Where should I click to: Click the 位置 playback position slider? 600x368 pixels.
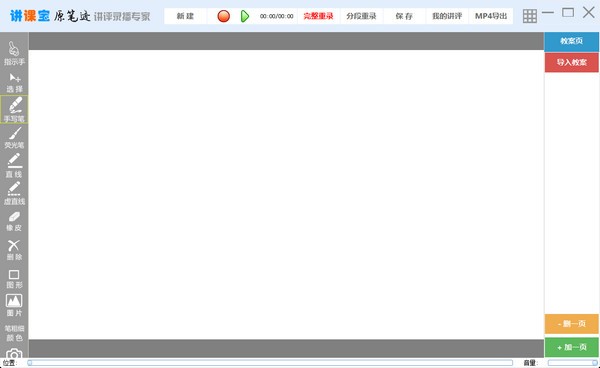(x=270, y=363)
